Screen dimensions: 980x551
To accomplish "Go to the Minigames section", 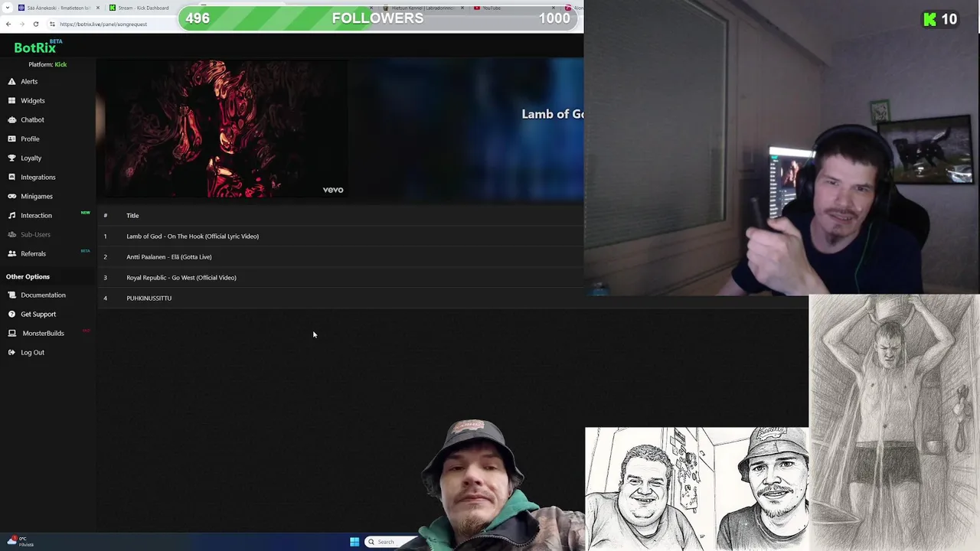I will [37, 196].
